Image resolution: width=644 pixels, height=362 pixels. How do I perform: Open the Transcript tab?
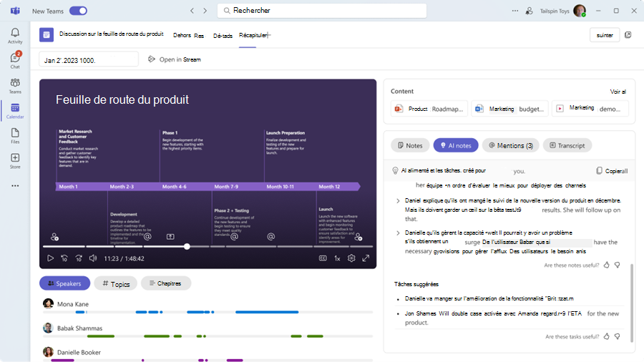point(567,145)
